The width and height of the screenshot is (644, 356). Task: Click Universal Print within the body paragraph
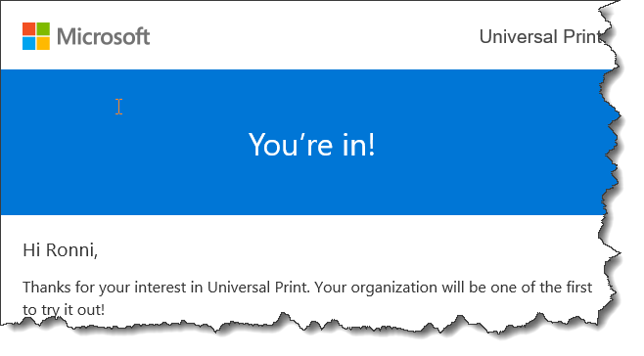[x=258, y=287]
